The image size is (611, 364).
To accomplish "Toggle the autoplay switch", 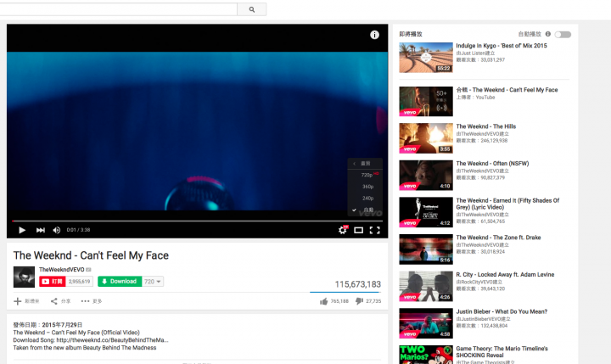I will [563, 35].
